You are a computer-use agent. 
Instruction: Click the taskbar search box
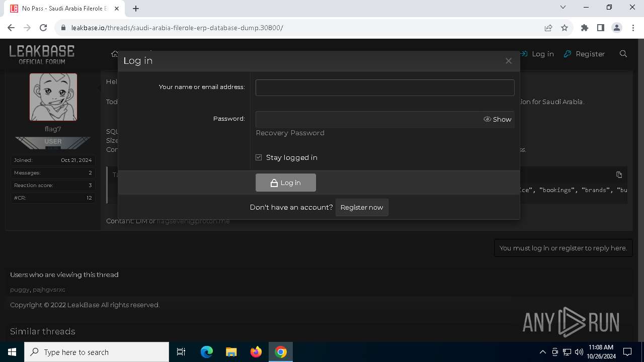pos(97,352)
